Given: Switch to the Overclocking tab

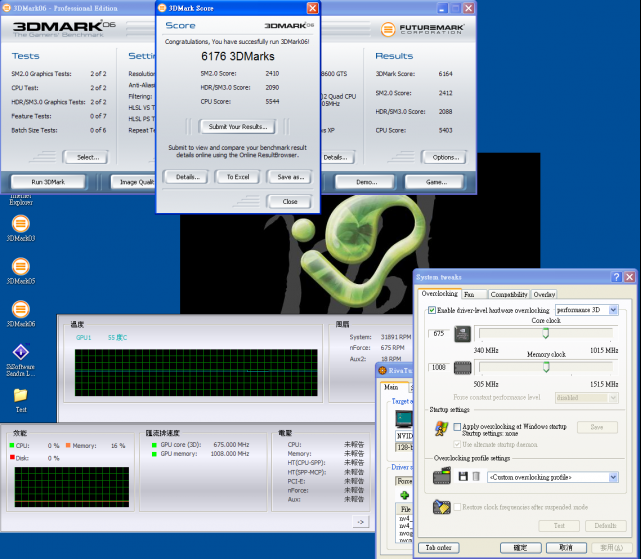Looking at the screenshot, I should pyautogui.click(x=439, y=294).
